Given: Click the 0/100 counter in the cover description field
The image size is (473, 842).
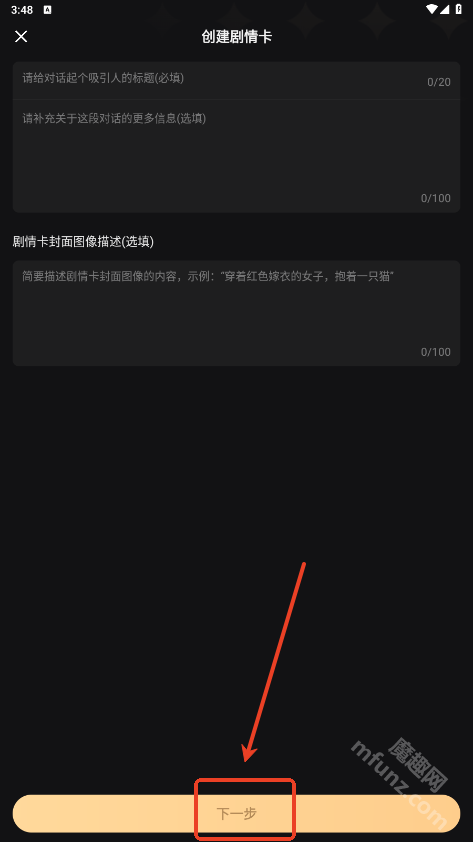Looking at the screenshot, I should coord(435,352).
